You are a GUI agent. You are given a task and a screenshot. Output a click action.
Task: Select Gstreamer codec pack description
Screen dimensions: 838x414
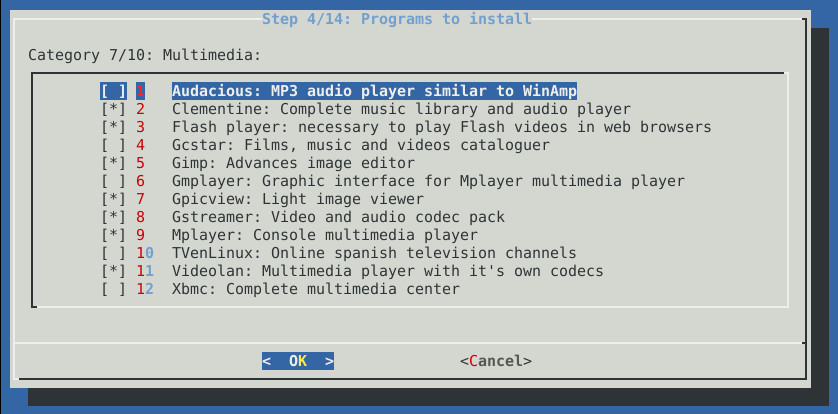coord(338,217)
